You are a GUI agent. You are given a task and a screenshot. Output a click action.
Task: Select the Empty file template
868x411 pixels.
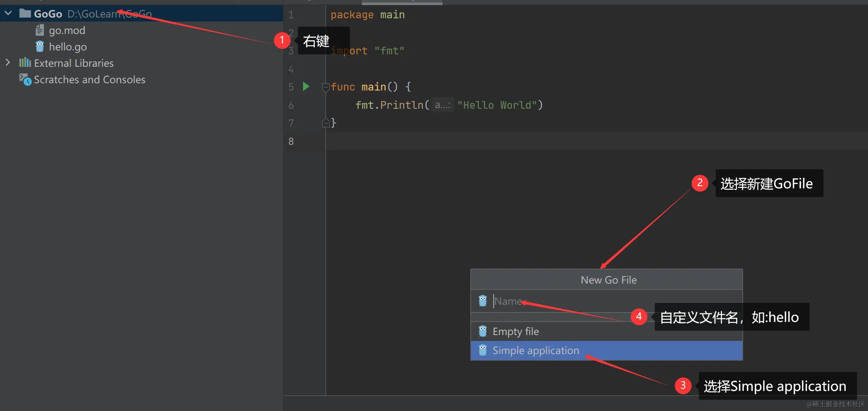coord(515,331)
